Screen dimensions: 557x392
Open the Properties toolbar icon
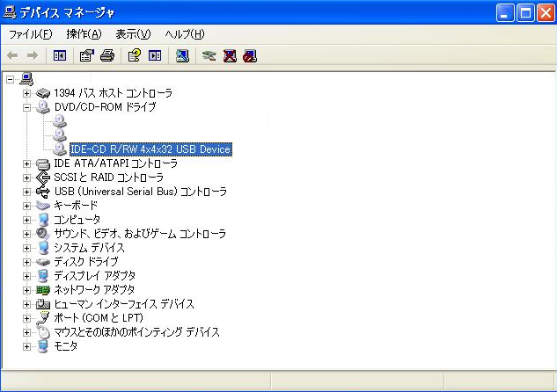point(87,55)
